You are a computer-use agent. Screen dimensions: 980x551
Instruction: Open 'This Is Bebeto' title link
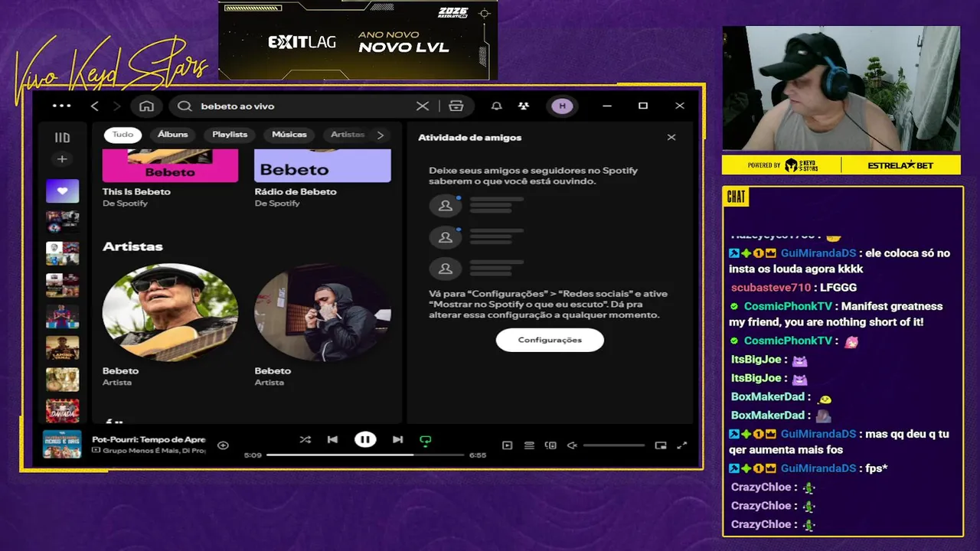coord(136,191)
